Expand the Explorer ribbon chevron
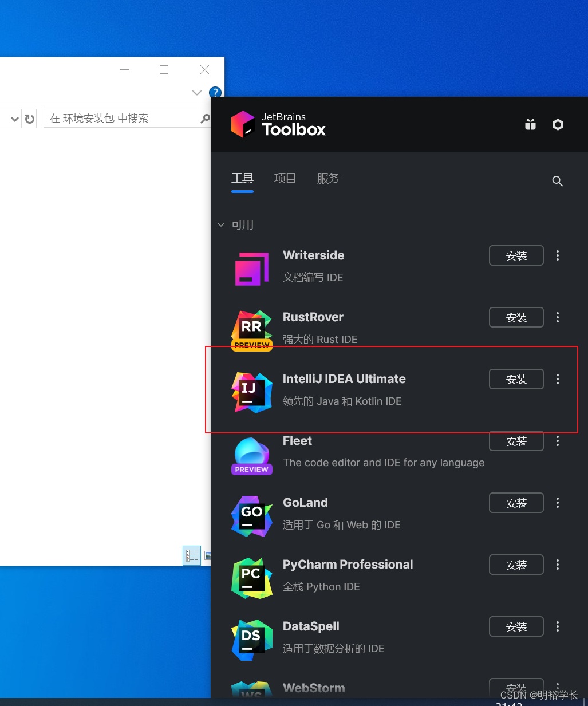 (x=197, y=92)
